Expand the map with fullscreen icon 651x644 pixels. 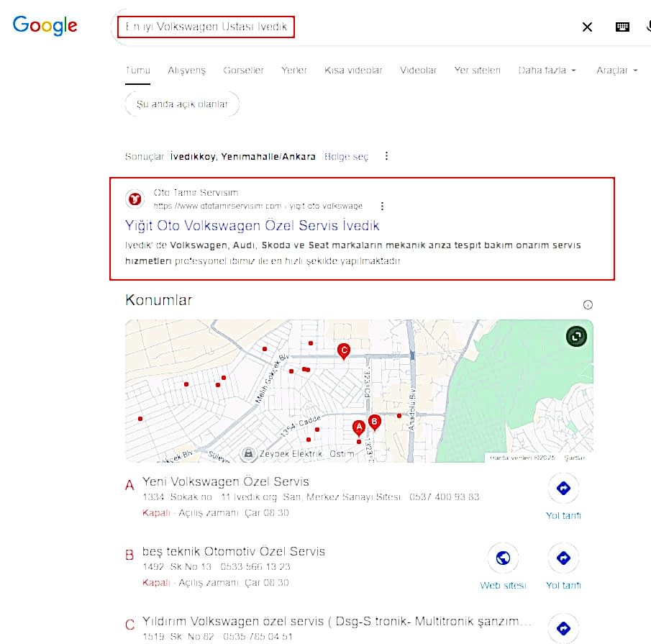coord(576,336)
